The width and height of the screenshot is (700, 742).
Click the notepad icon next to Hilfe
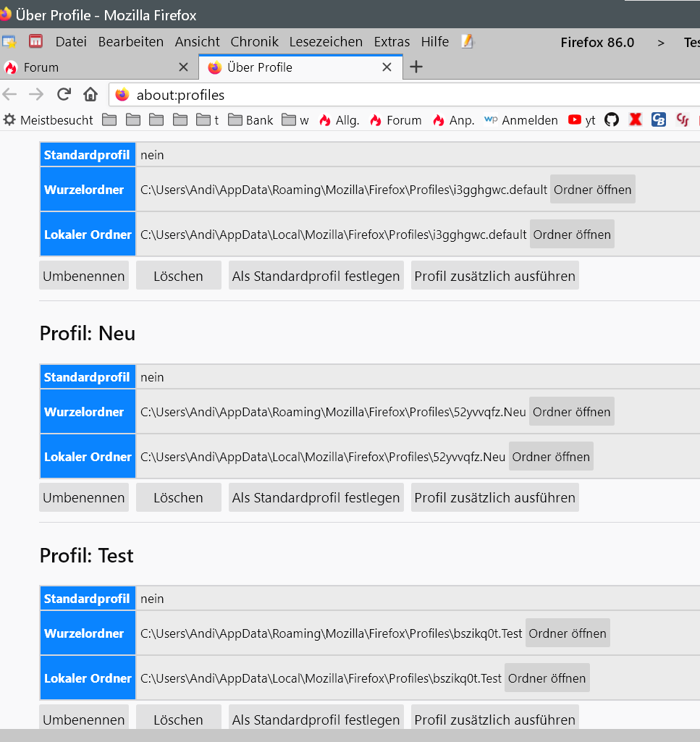pos(467,42)
